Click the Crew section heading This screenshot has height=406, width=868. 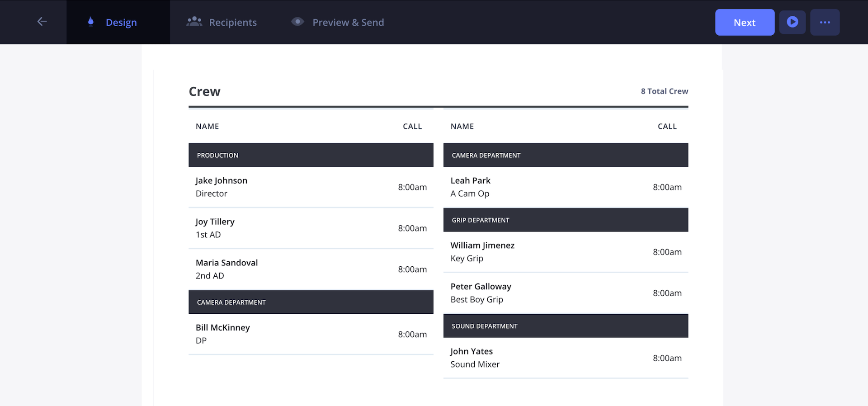tap(204, 92)
